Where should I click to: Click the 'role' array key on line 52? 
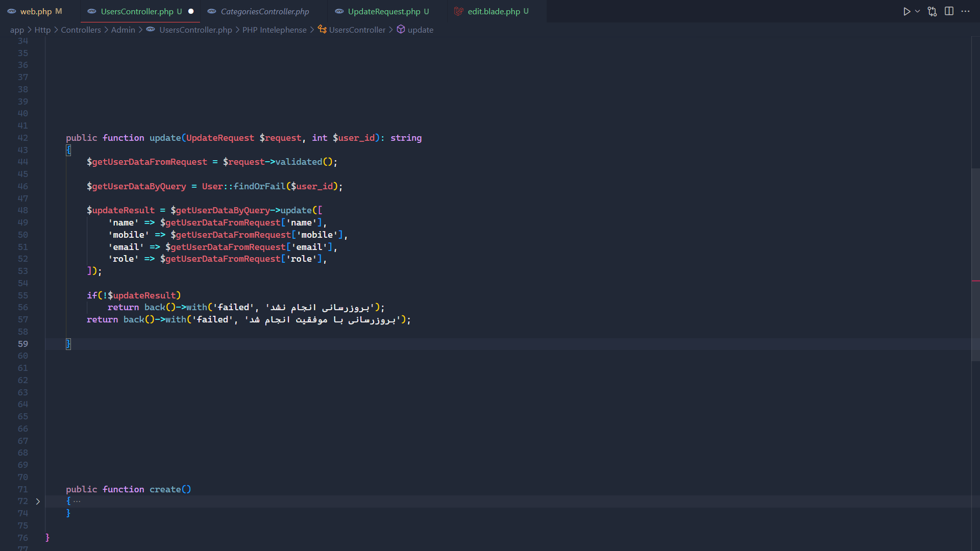click(123, 259)
